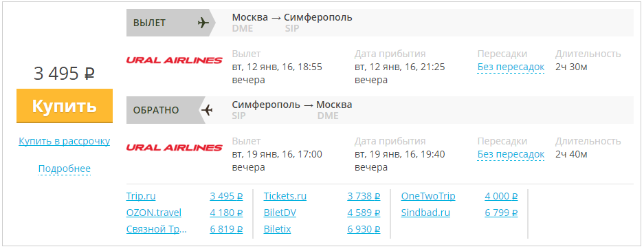Expand Без пересадок on outbound flight
Screen dimensions: 644x249
(511, 67)
